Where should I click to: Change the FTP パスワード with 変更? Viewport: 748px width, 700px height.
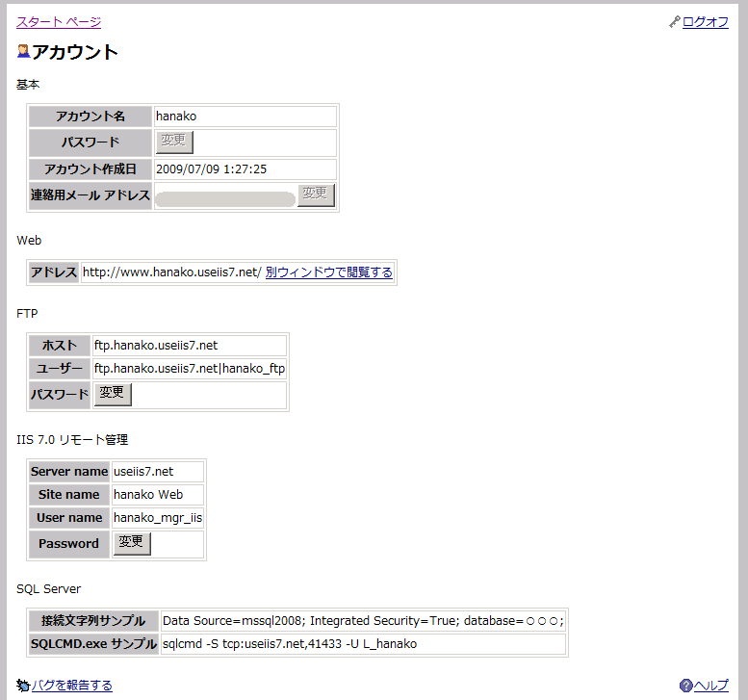113,394
